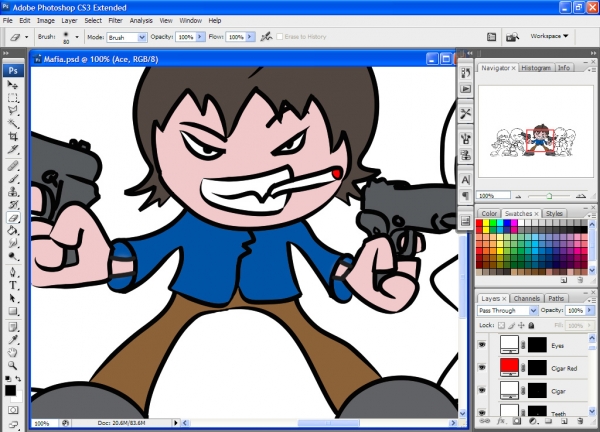Switch to the Channels tab

(x=527, y=298)
